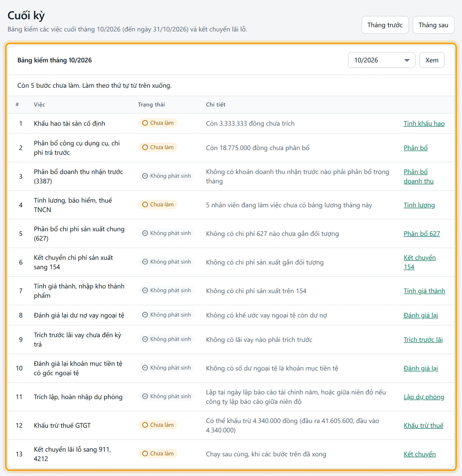Click 'Chạy sau cùng, khi các bước trên đã xong'
Screen dimensions: 462x476
(x=266, y=454)
